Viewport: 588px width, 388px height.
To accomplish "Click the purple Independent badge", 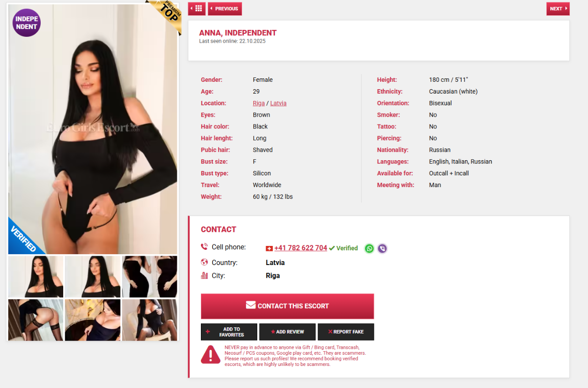I will 26,23.
